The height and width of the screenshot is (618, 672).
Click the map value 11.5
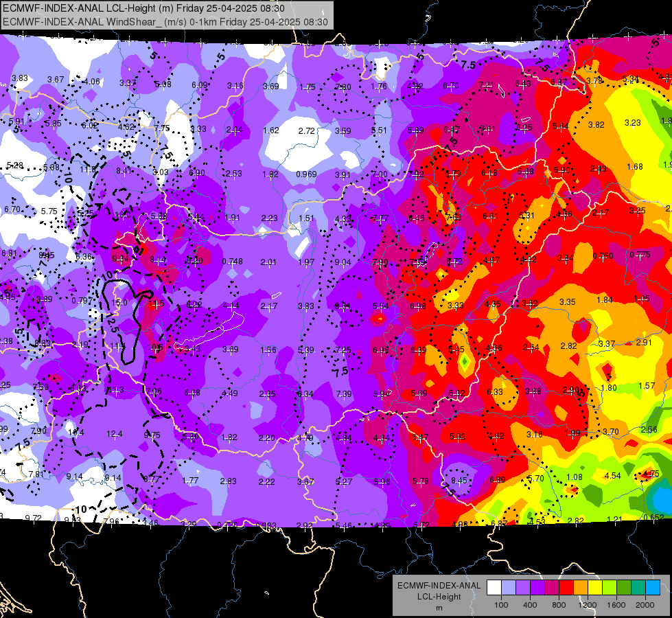point(157,304)
